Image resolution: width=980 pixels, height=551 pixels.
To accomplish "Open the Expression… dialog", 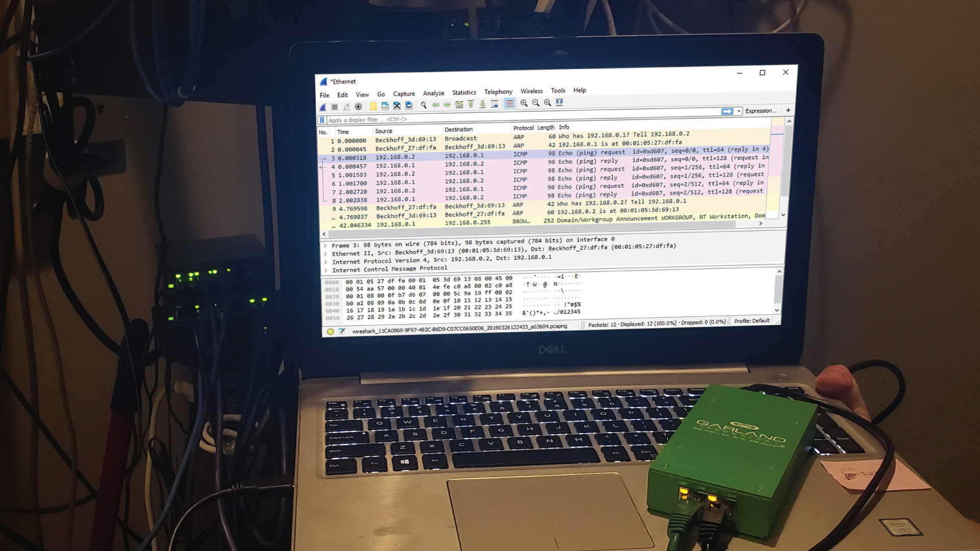I will click(761, 111).
